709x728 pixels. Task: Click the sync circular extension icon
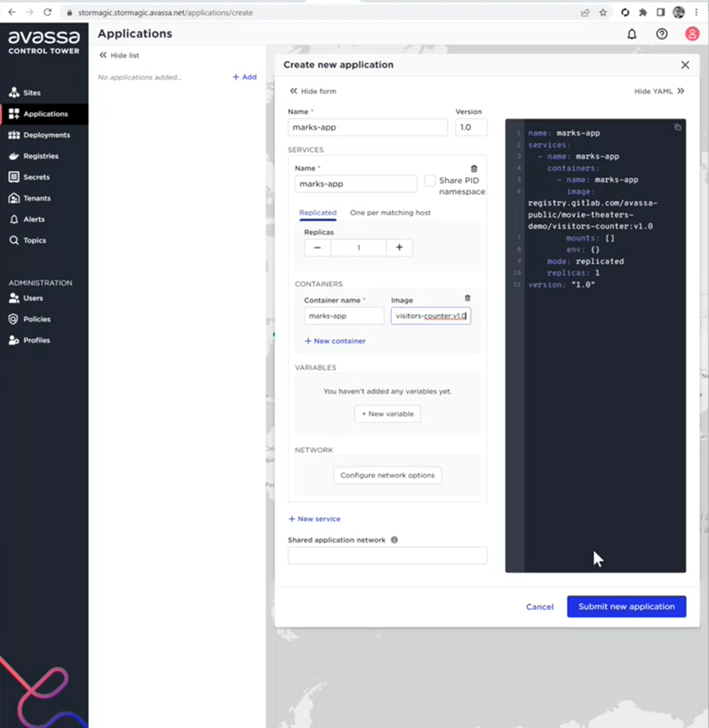[x=625, y=12]
